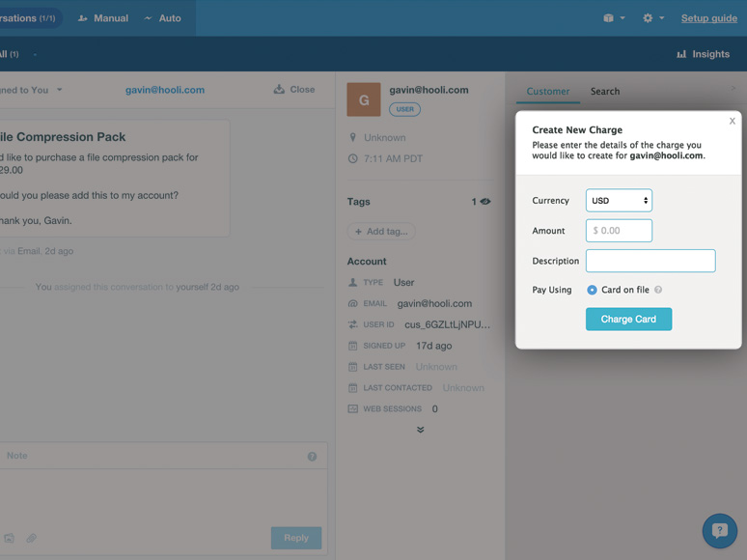Dismiss the Create New Charge dialog
Screen dimensions: 747x560
[732, 121]
